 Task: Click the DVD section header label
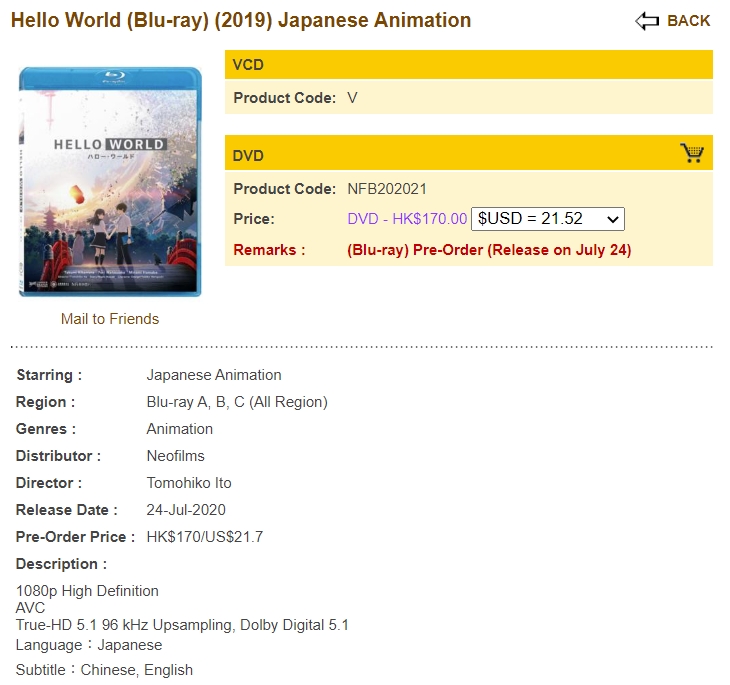tap(248, 156)
